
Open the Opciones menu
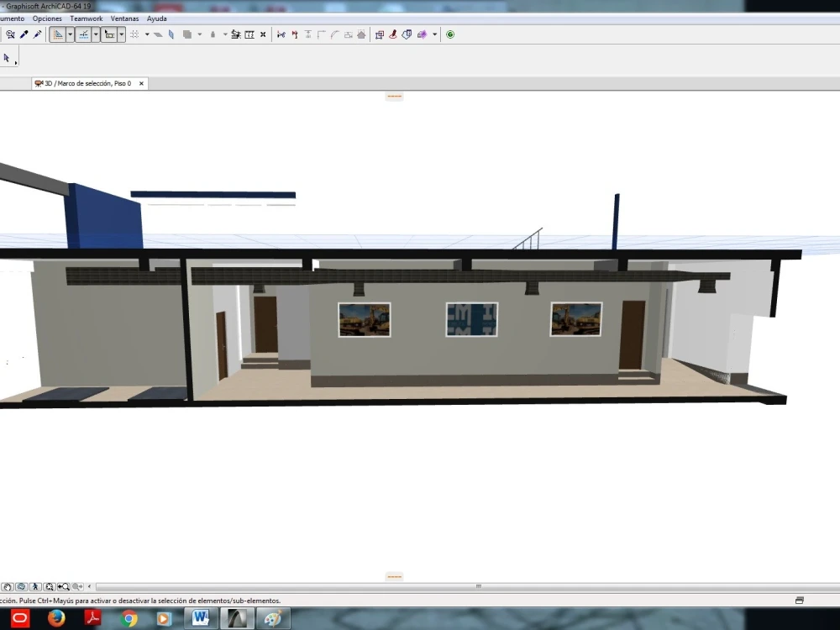tap(47, 18)
